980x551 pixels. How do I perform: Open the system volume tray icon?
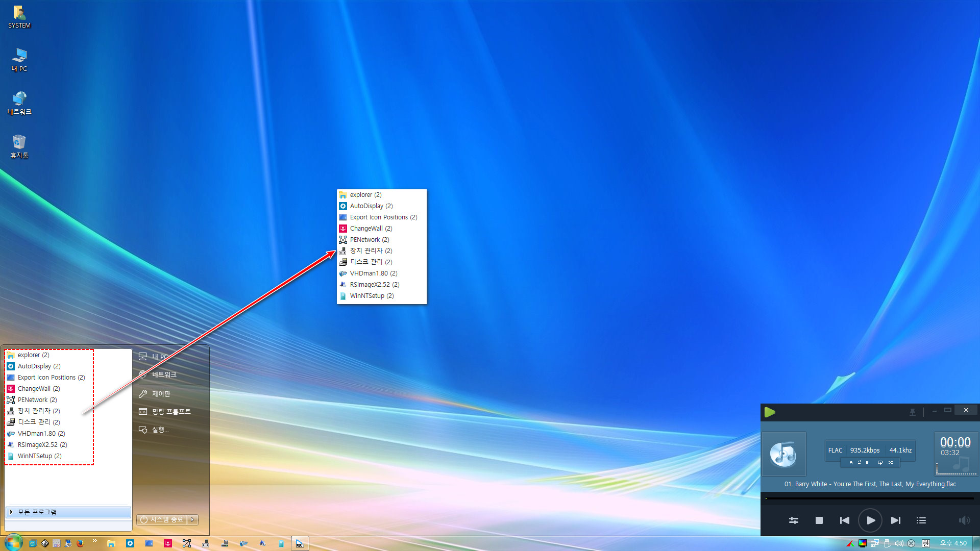pos(899,543)
